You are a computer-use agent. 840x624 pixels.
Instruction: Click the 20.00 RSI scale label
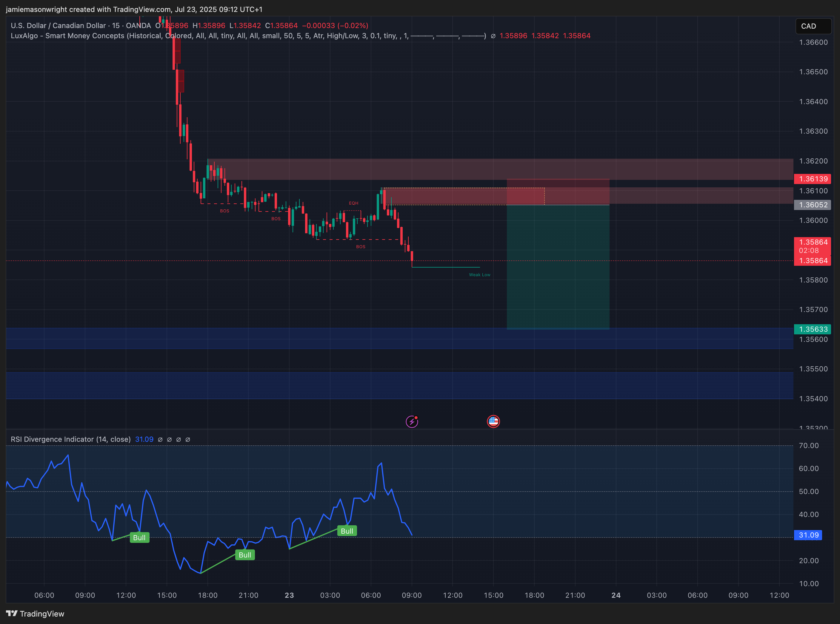point(809,560)
